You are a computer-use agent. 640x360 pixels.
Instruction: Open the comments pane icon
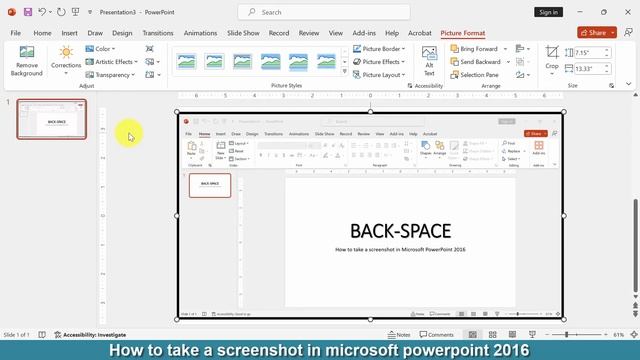(628, 32)
